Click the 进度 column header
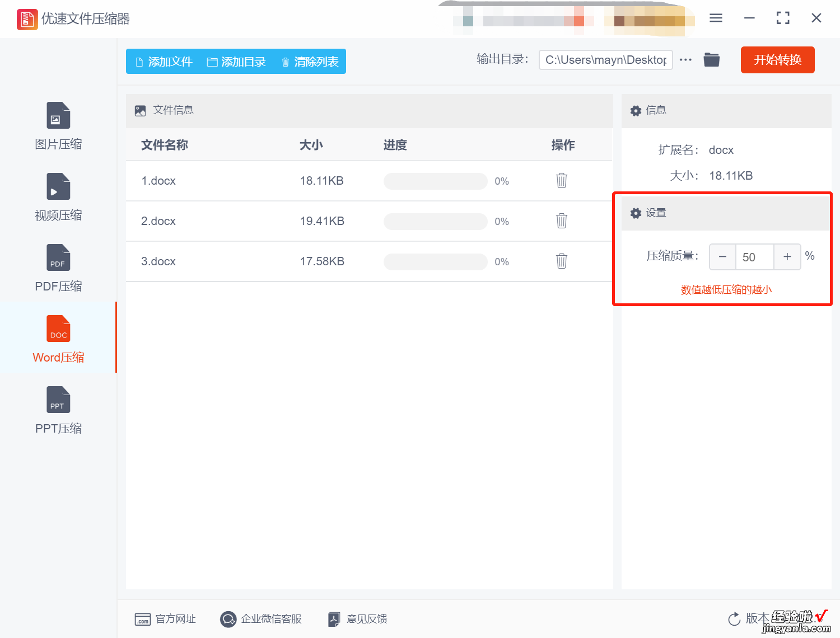 point(395,146)
